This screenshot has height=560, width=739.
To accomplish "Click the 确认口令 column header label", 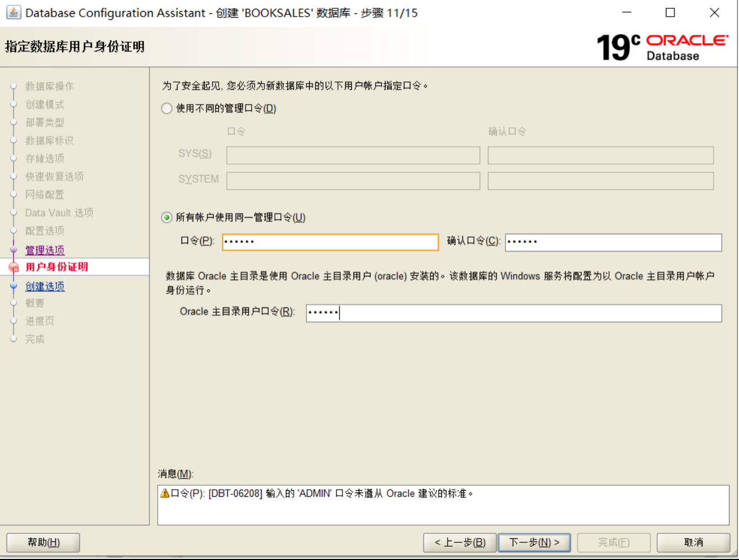I will tap(507, 132).
